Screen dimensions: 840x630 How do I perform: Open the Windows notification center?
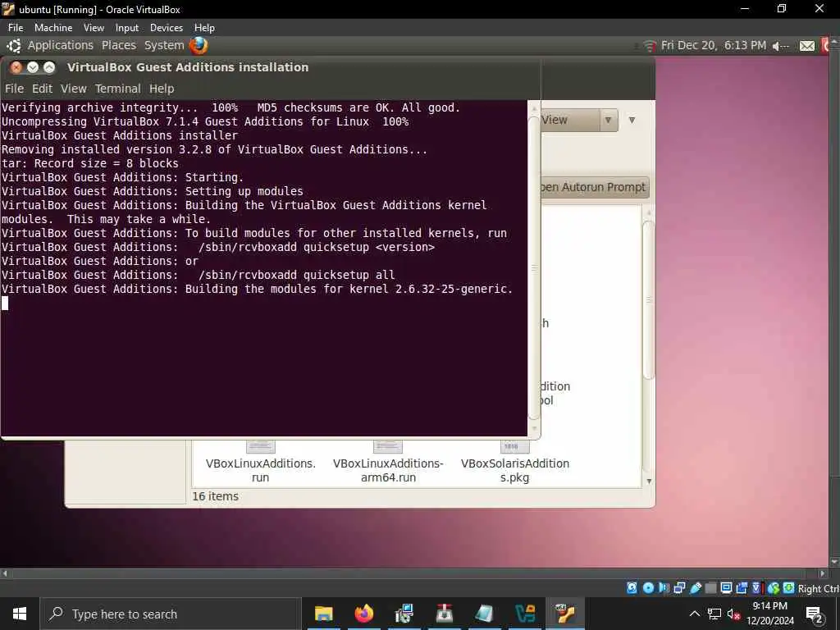(x=815, y=614)
